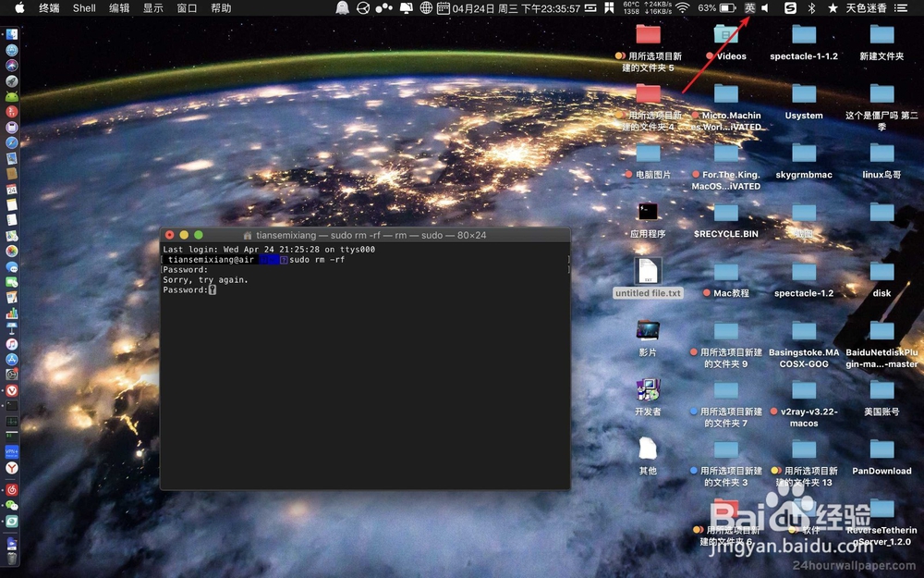
Task: Select the Mac教程 folder on desktop
Action: tap(726, 278)
